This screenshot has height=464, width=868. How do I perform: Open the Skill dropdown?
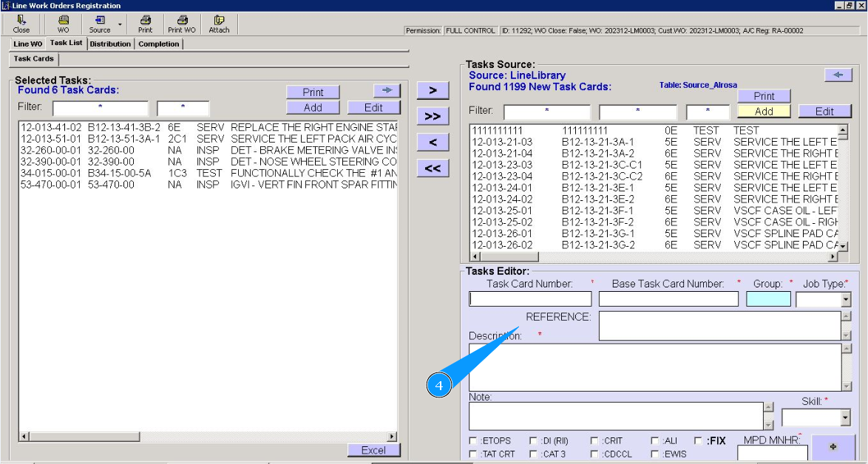tap(845, 417)
